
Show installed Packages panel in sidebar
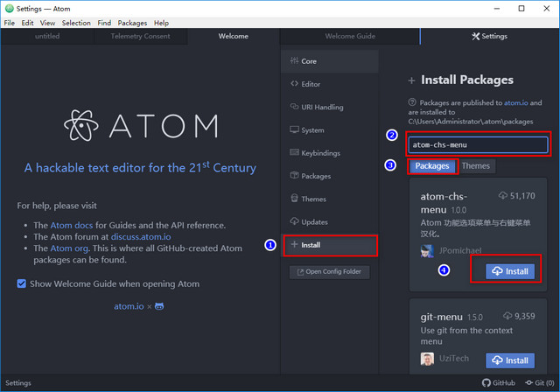tap(316, 176)
